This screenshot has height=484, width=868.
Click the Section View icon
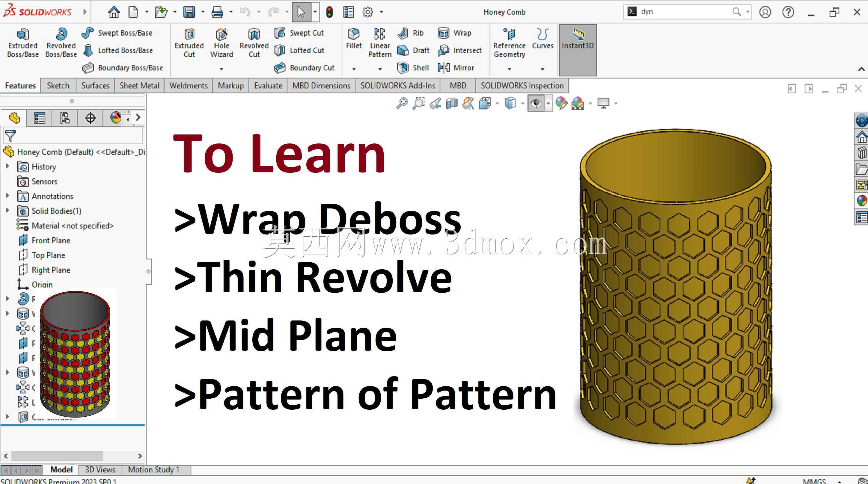451,103
